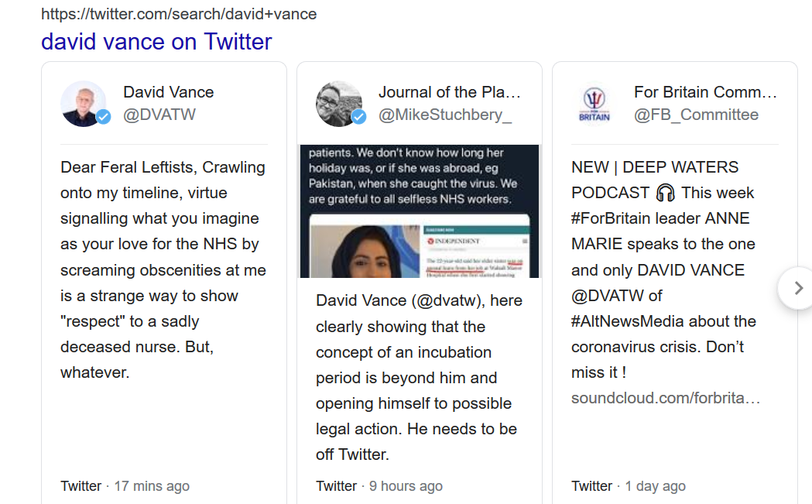Click 'Twitter · 1 day ago' timestamp
Viewport: 812px width, 504px height.
coord(629,486)
